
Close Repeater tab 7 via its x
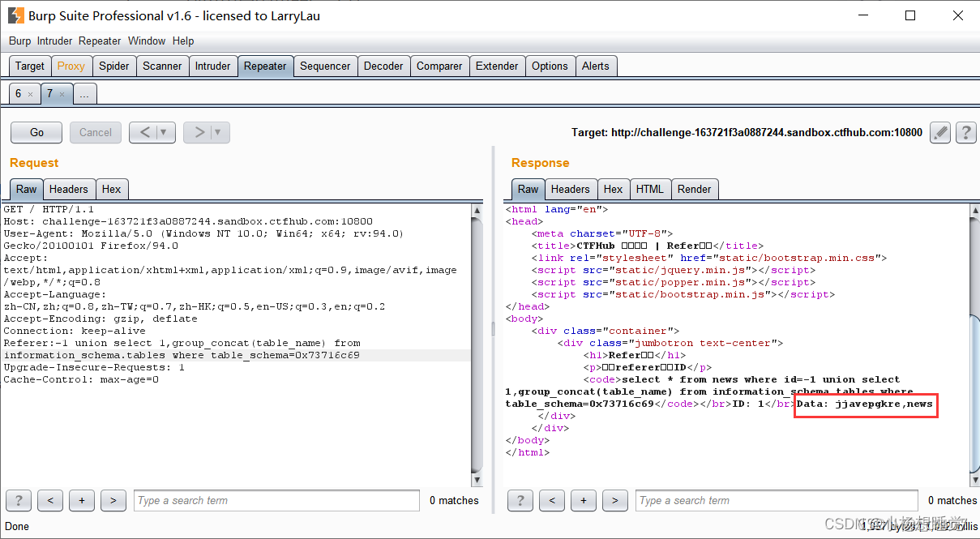pos(62,94)
